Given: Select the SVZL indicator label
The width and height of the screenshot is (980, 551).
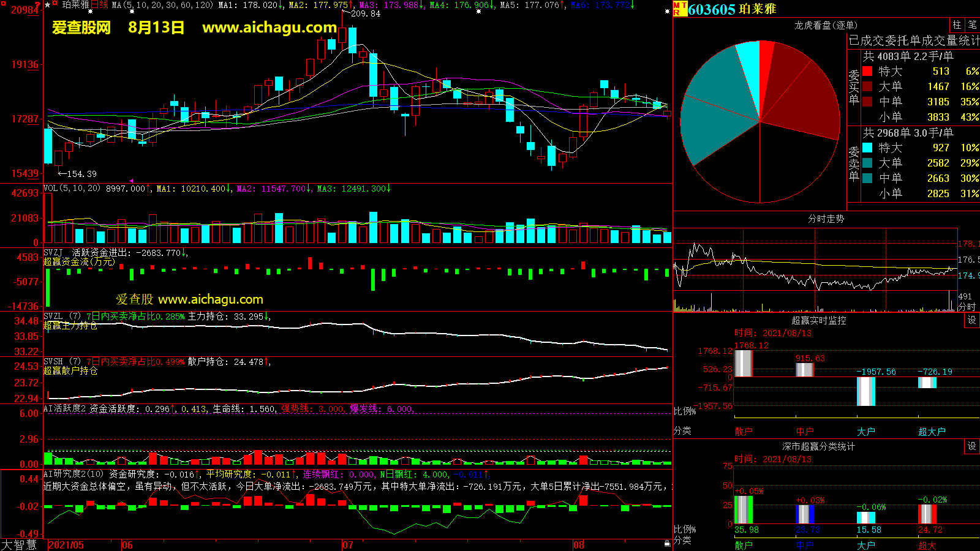Looking at the screenshot, I should click(x=53, y=316).
